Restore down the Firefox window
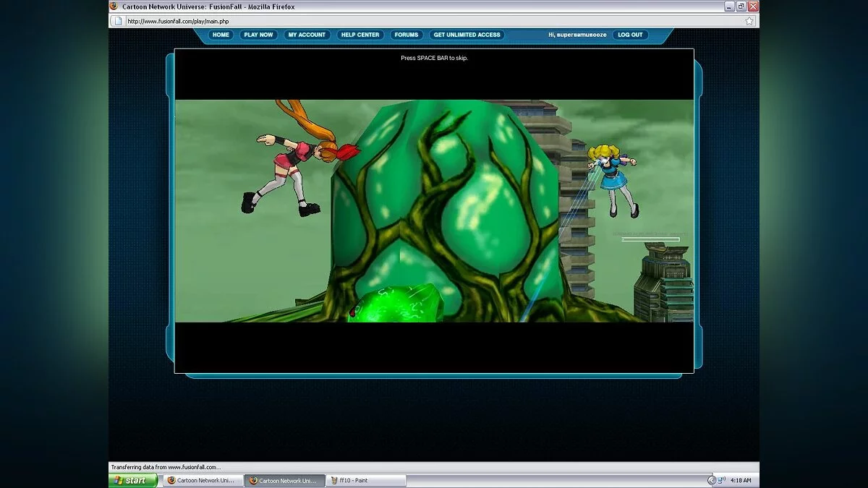Viewport: 868px width, 488px height. pos(741,6)
